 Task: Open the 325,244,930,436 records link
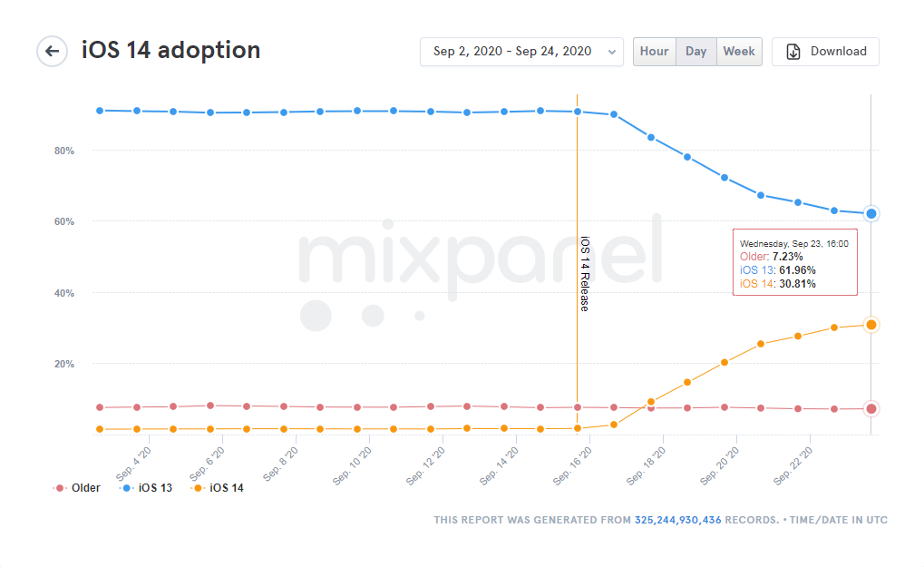pyautogui.click(x=678, y=520)
